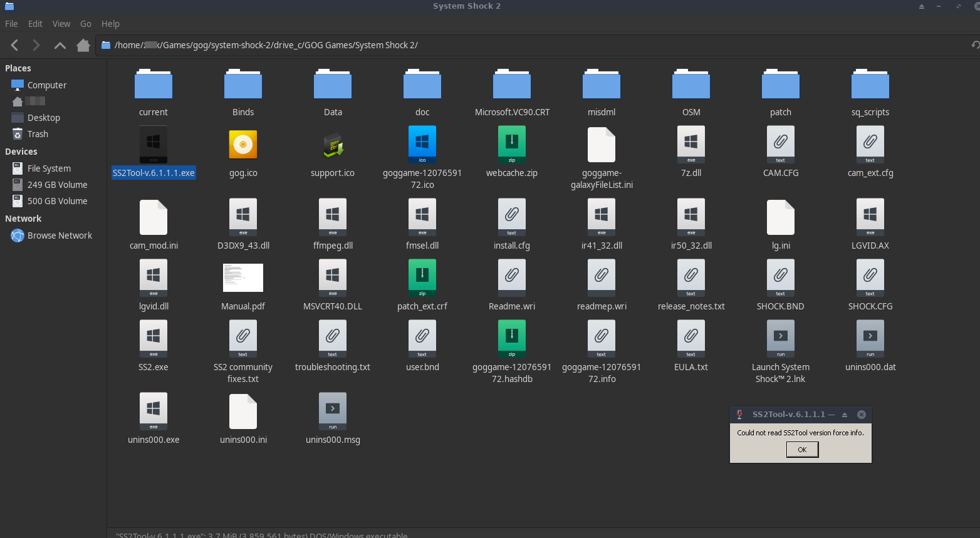
Task: Select the unins000.msg file icon
Action: click(x=333, y=411)
